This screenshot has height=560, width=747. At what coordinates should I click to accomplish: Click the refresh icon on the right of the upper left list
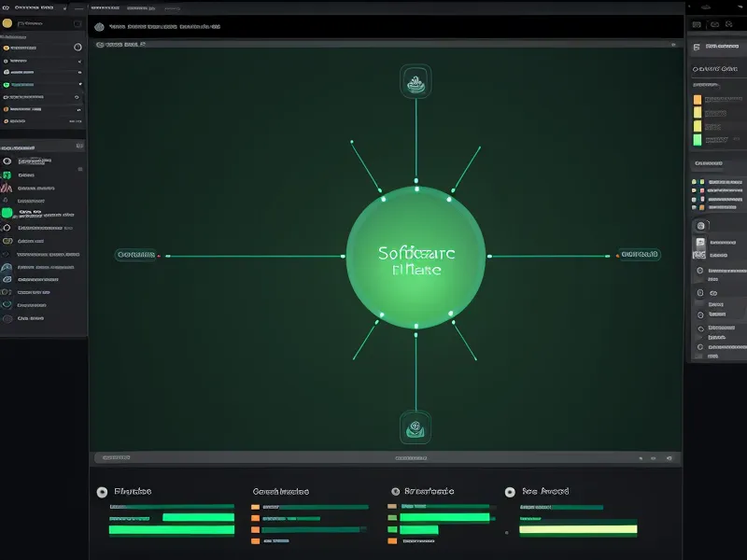coord(77,97)
